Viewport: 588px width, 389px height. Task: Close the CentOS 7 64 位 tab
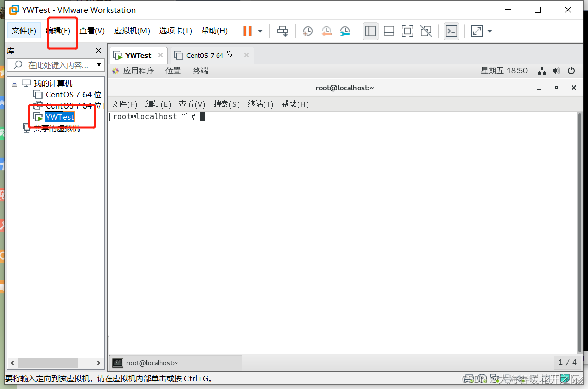click(246, 55)
